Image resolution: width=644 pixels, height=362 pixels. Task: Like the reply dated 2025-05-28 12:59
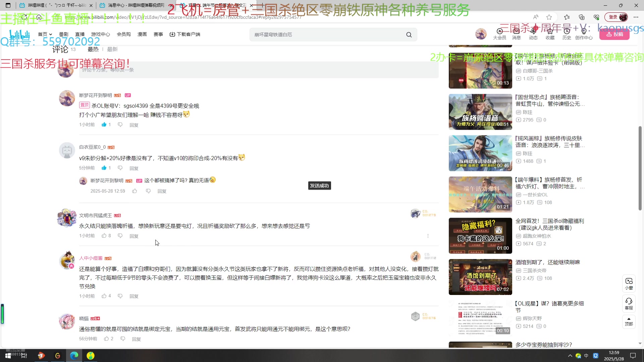coord(135,191)
